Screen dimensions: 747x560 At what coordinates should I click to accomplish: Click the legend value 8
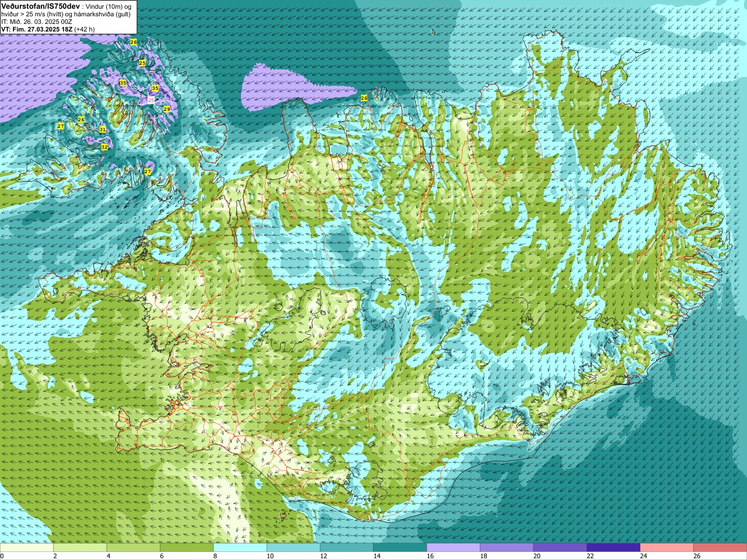click(x=215, y=556)
